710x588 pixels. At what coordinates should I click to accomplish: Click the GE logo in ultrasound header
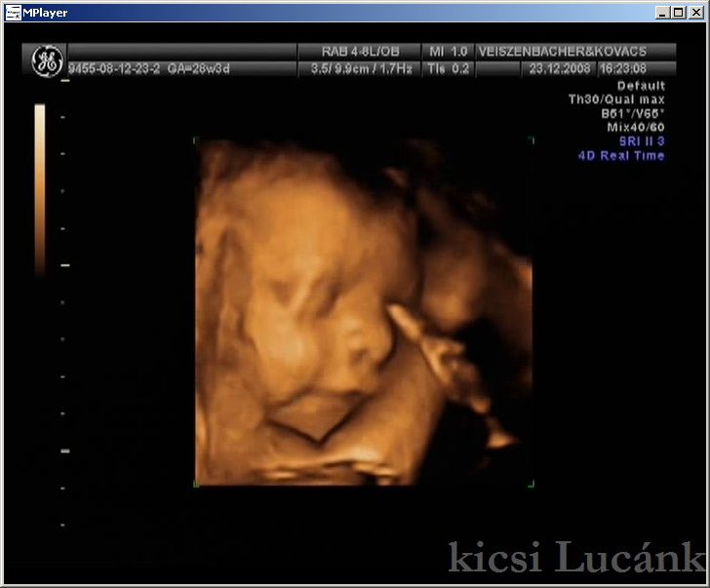pyautogui.click(x=45, y=60)
